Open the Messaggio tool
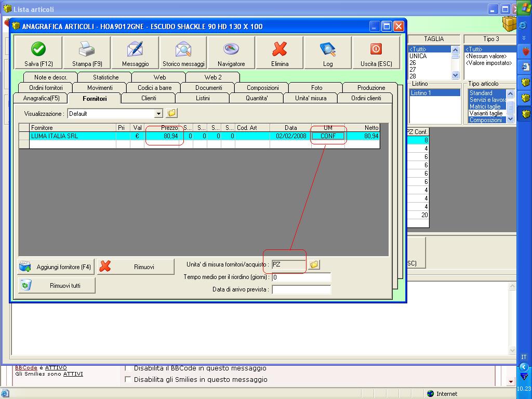 click(135, 53)
